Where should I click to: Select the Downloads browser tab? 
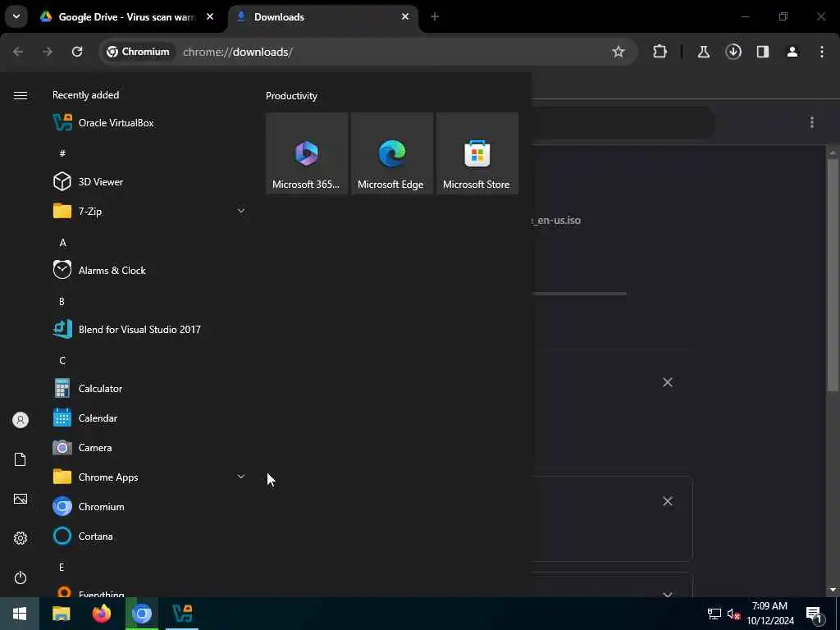coord(323,17)
